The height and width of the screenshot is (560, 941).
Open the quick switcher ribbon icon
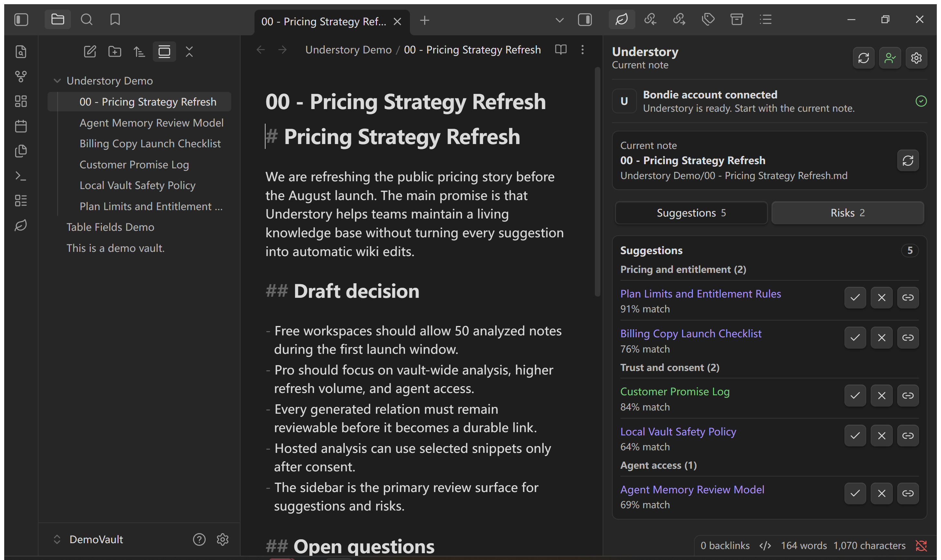(21, 51)
